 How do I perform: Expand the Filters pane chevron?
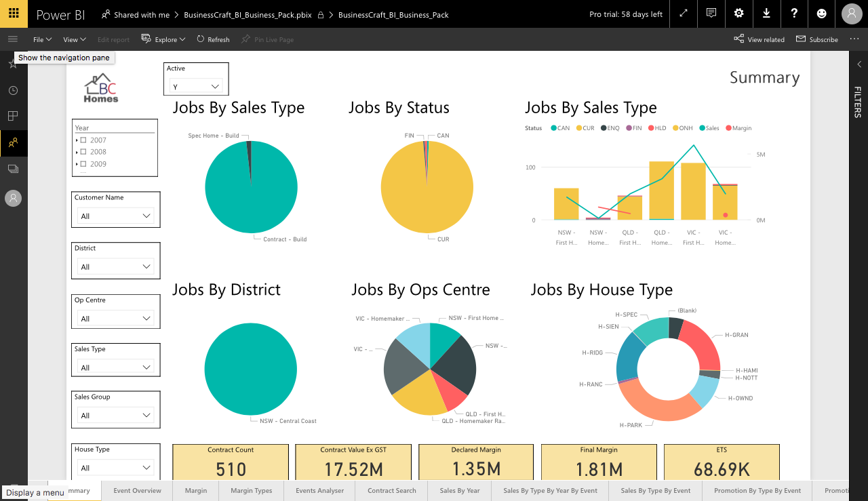(x=859, y=64)
